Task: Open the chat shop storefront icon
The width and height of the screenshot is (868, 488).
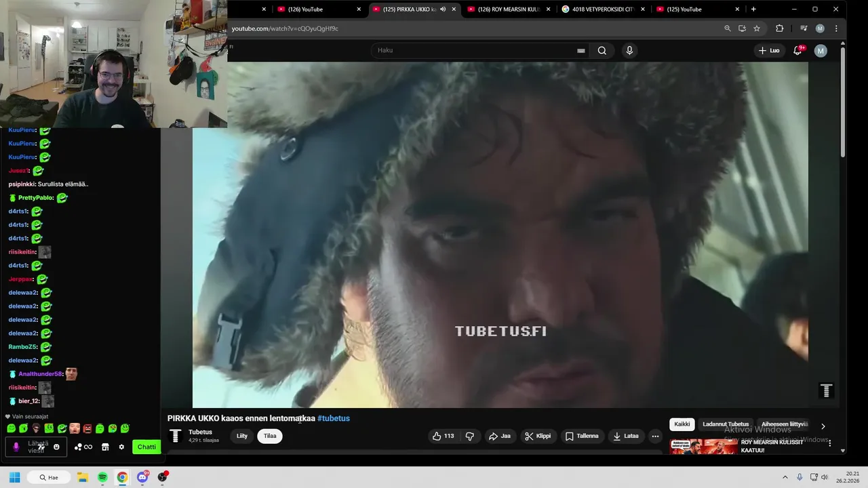Action: tap(105, 447)
